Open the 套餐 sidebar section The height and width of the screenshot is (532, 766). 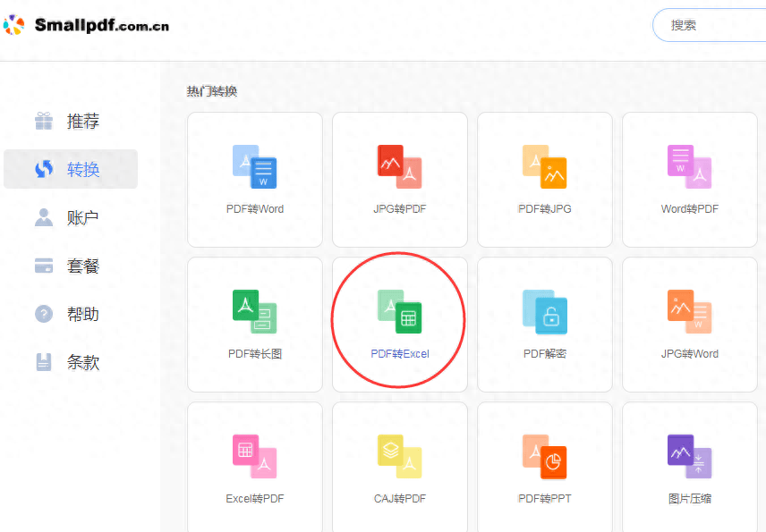(83, 266)
